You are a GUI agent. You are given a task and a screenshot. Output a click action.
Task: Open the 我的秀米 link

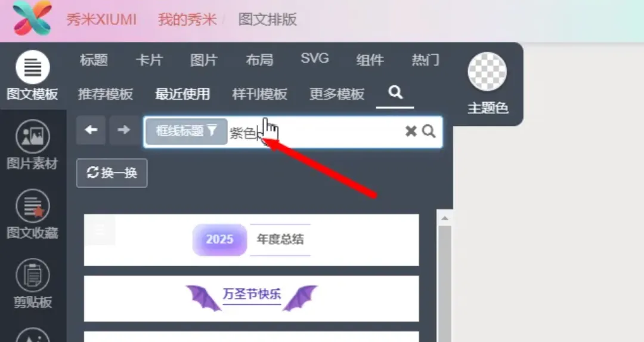pos(187,19)
